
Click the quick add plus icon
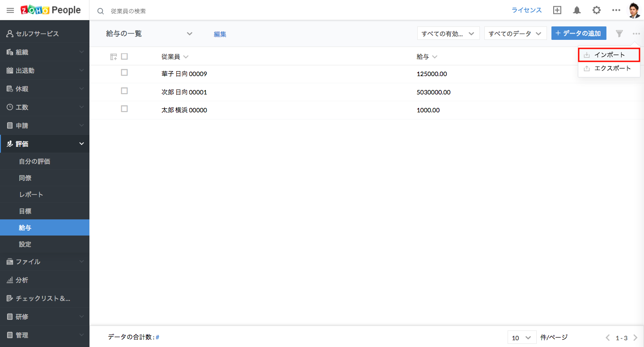point(557,10)
